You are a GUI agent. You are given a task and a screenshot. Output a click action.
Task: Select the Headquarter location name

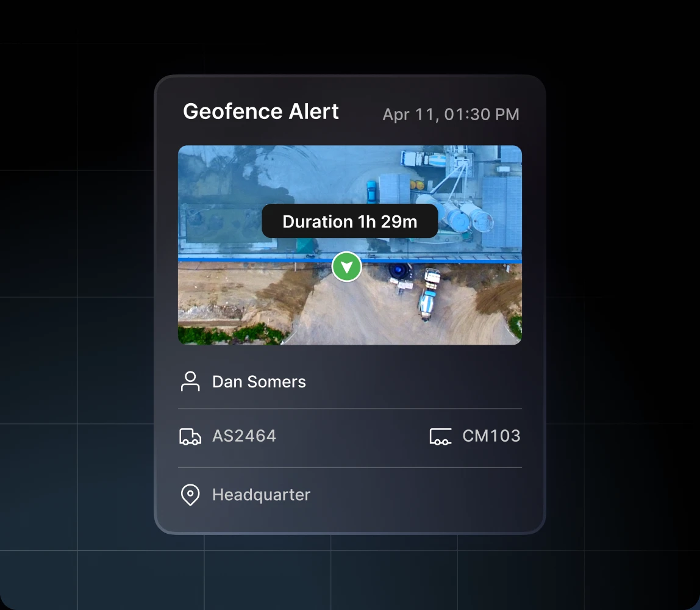[x=261, y=495]
